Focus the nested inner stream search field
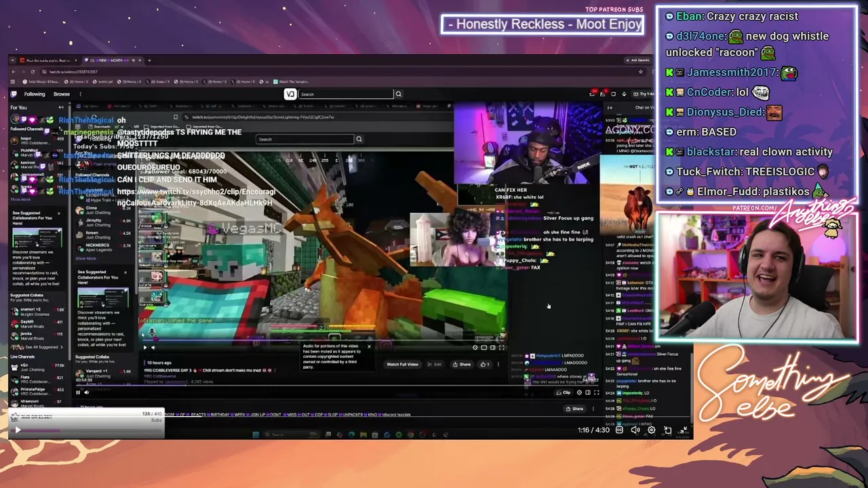Viewport: 868px width, 488px height. 305,140
